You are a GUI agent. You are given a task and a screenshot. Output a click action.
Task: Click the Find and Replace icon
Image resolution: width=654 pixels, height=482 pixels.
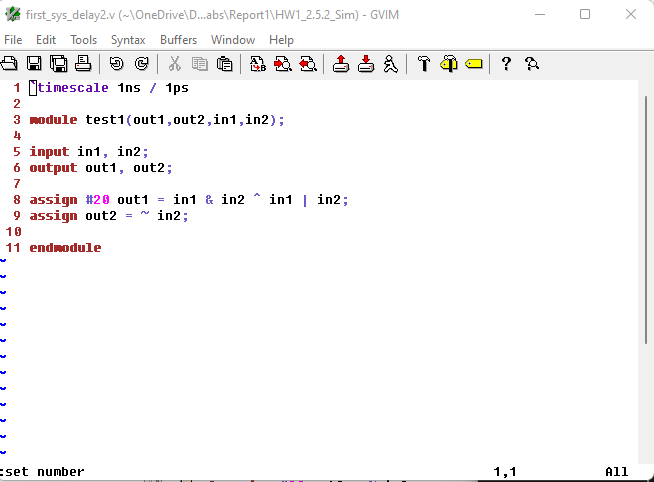tap(258, 64)
